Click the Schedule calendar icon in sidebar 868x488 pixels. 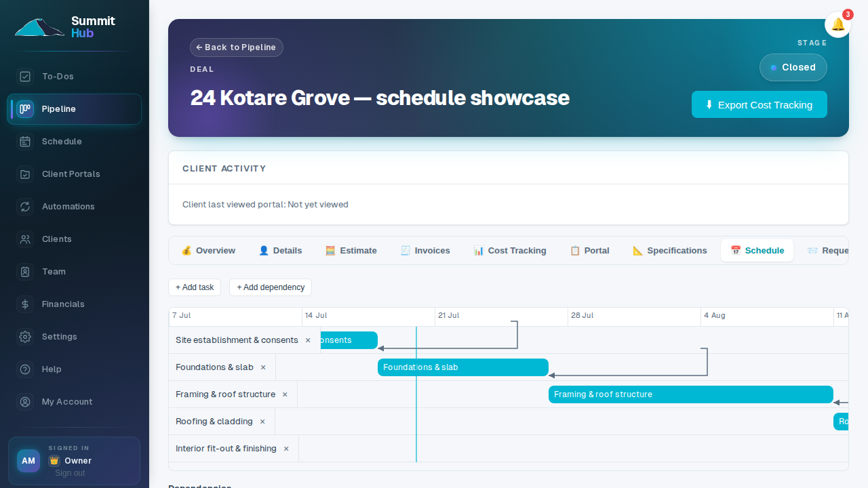tap(25, 142)
